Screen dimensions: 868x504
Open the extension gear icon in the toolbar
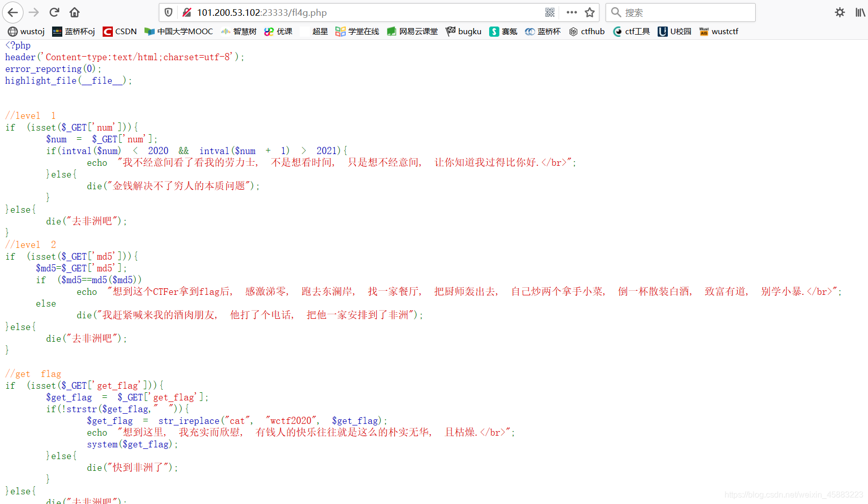click(x=840, y=12)
